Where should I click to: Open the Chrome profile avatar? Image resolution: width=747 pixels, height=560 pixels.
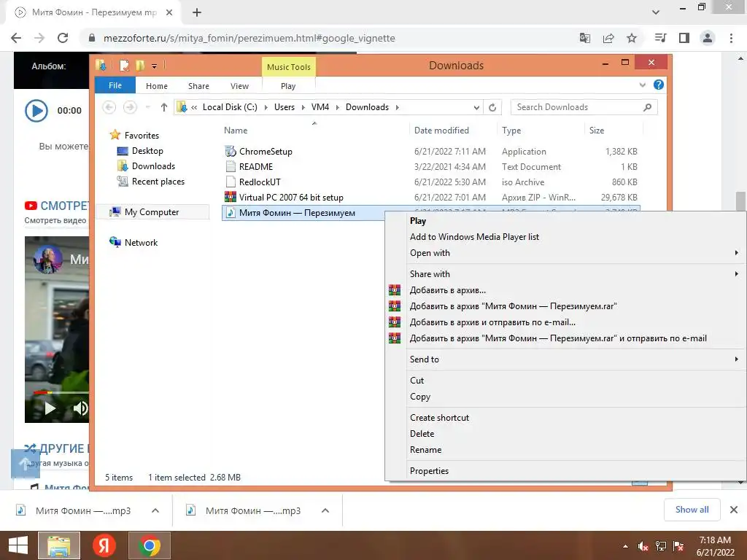click(708, 38)
